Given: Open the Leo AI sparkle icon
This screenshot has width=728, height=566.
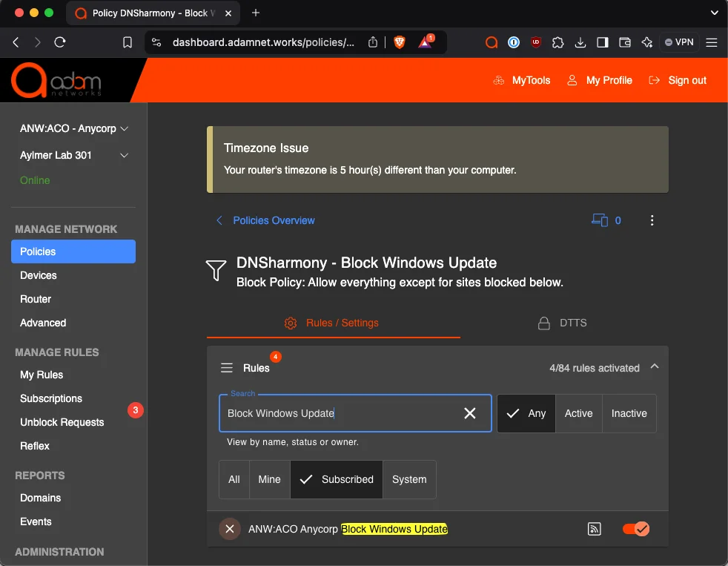Looking at the screenshot, I should [x=646, y=42].
